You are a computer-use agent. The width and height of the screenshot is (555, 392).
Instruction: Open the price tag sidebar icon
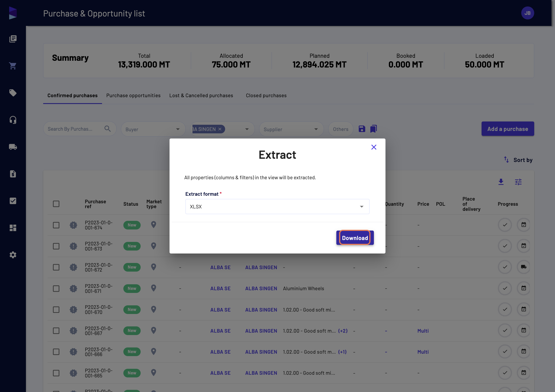click(13, 93)
